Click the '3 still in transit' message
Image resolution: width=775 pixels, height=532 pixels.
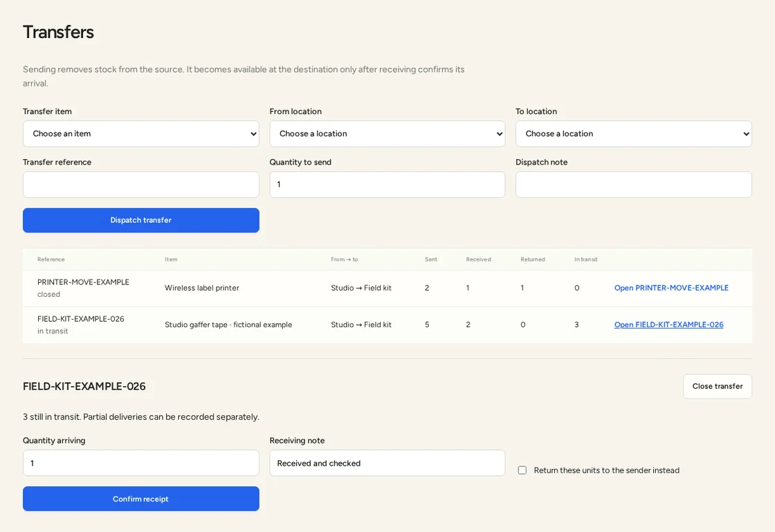point(141,417)
